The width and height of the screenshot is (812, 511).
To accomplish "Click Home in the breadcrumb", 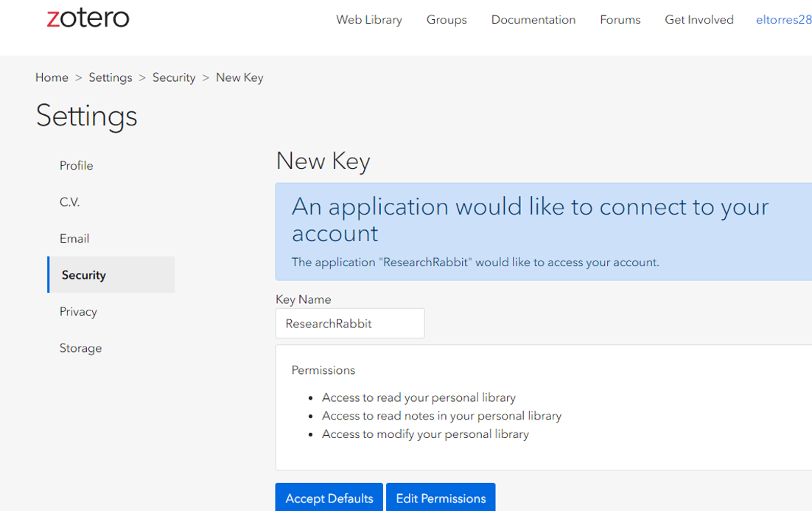I will tap(52, 77).
